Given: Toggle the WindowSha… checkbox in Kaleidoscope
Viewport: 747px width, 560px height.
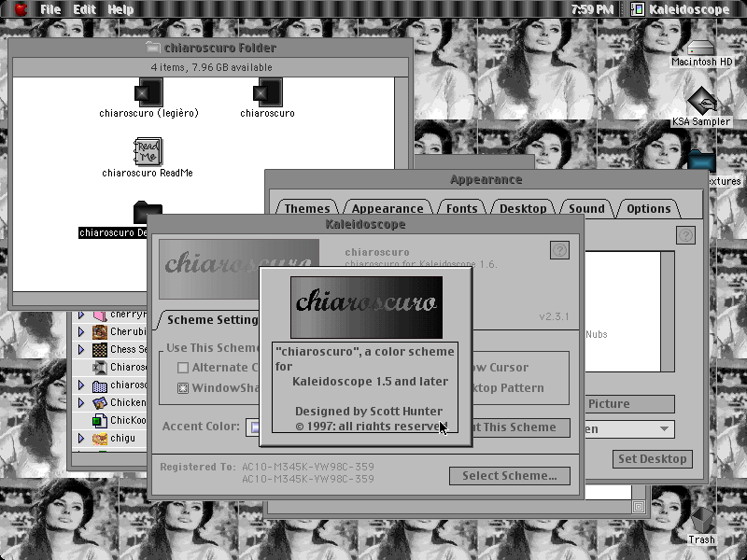Looking at the screenshot, I should point(183,388).
